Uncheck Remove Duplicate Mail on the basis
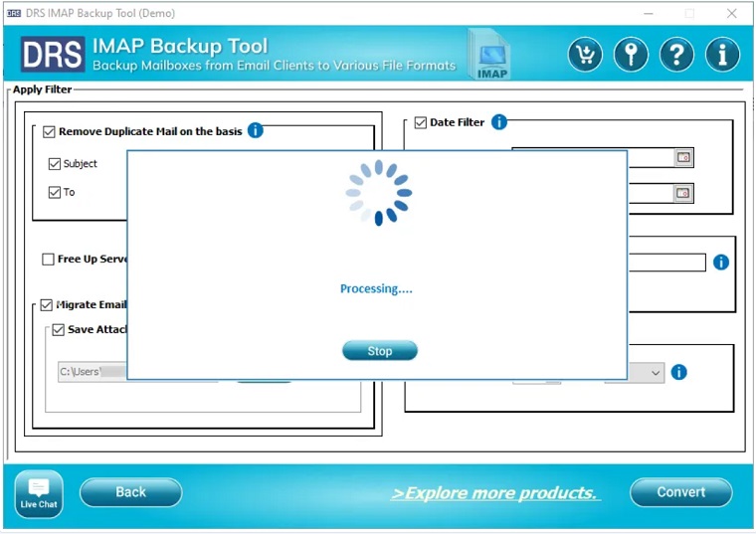The height and width of the screenshot is (534, 756). [x=49, y=131]
